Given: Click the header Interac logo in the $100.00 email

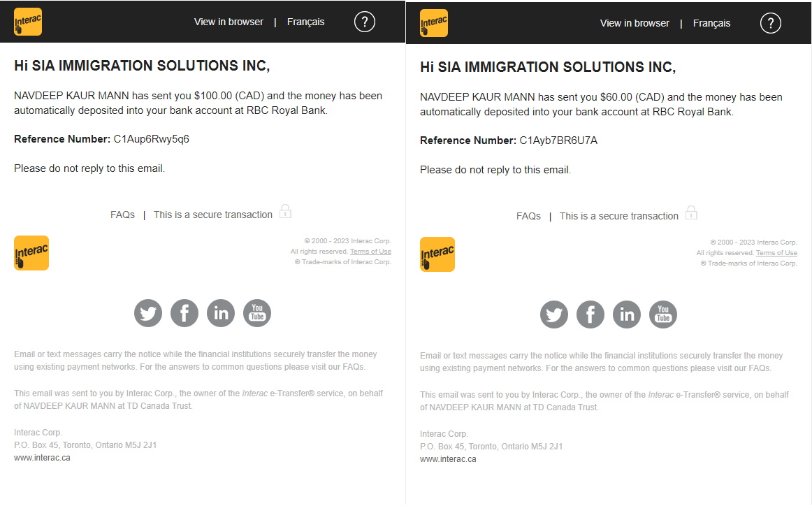Looking at the screenshot, I should (x=28, y=22).
